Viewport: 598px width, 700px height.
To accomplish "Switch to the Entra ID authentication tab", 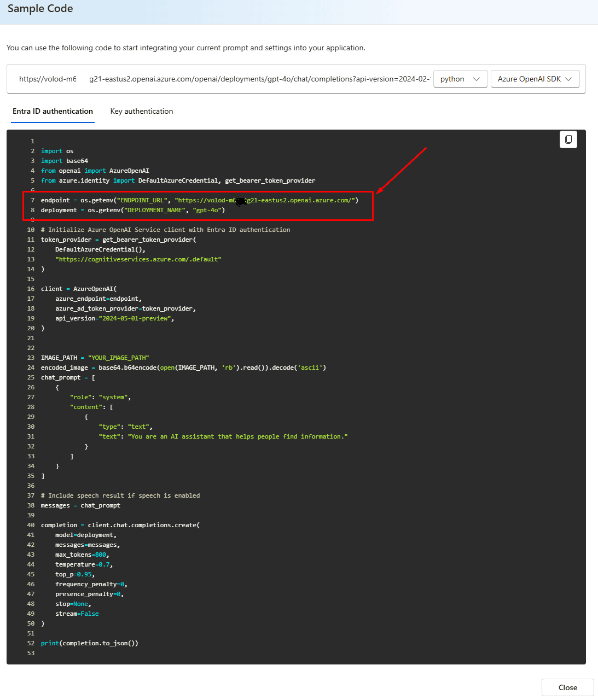I will [53, 111].
